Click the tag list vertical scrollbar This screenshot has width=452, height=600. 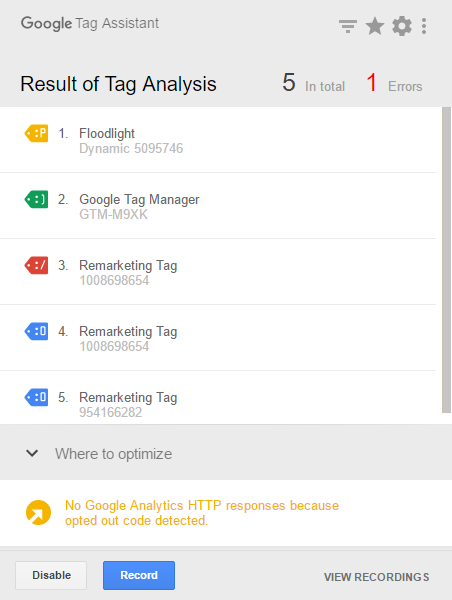click(x=446, y=260)
